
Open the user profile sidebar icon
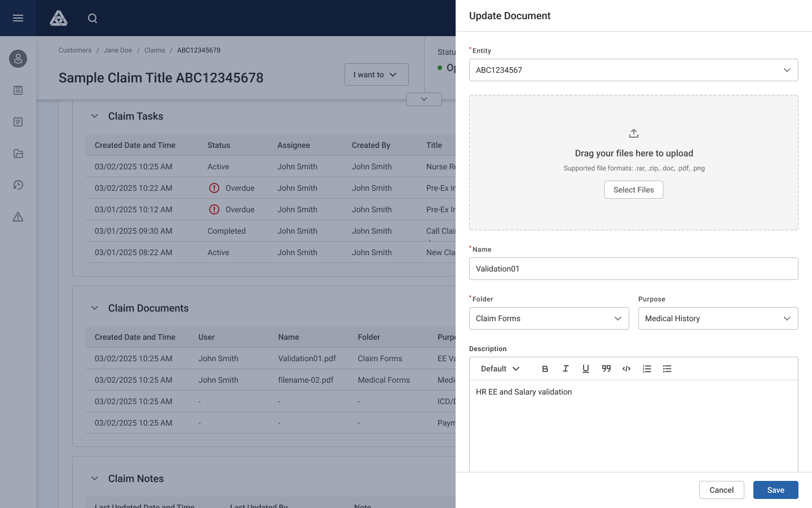click(18, 59)
